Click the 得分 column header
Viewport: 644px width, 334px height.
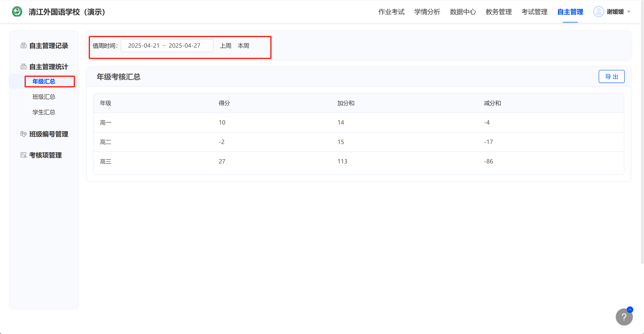click(224, 103)
